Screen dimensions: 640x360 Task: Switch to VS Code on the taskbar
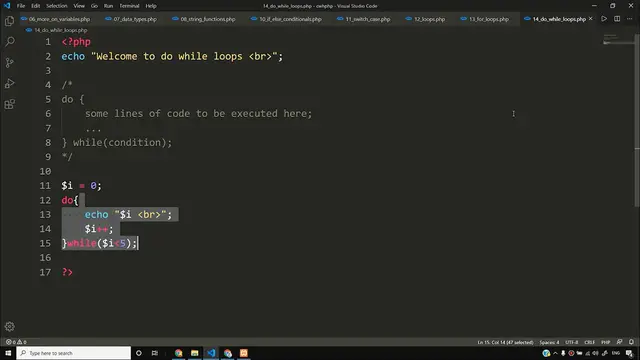[211, 353]
